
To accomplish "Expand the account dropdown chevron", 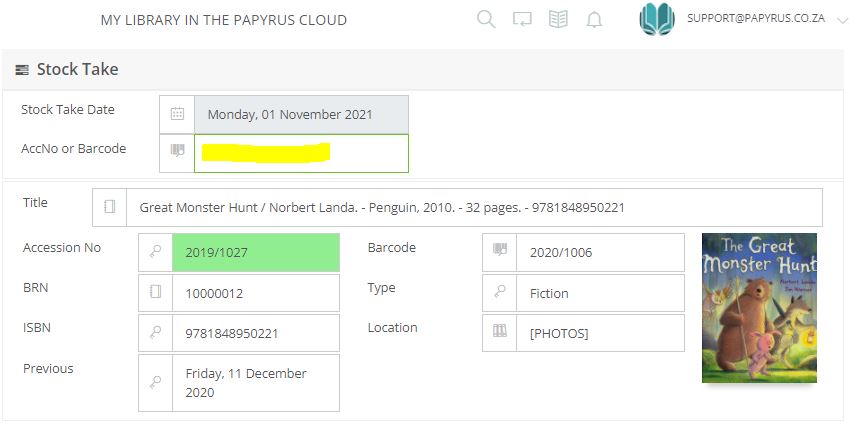I will coord(841,20).
